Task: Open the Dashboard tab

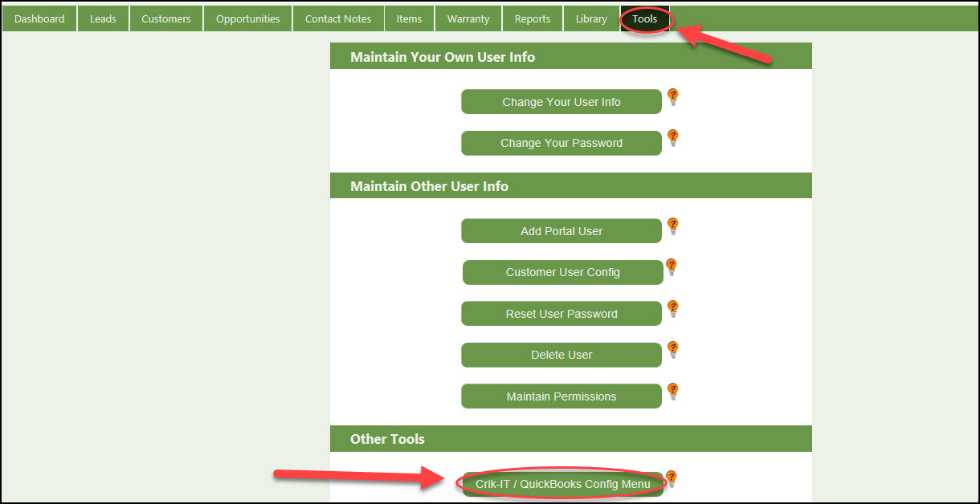Action: (39, 19)
